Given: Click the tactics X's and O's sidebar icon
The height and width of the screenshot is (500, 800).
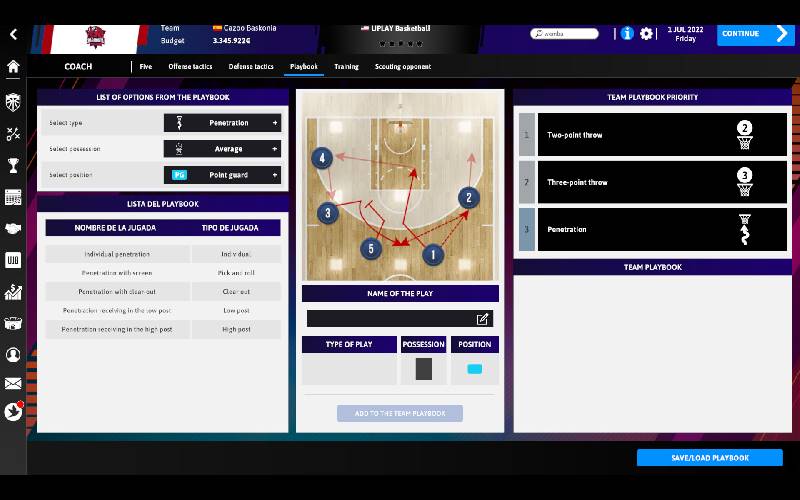Looking at the screenshot, I should tap(13, 133).
